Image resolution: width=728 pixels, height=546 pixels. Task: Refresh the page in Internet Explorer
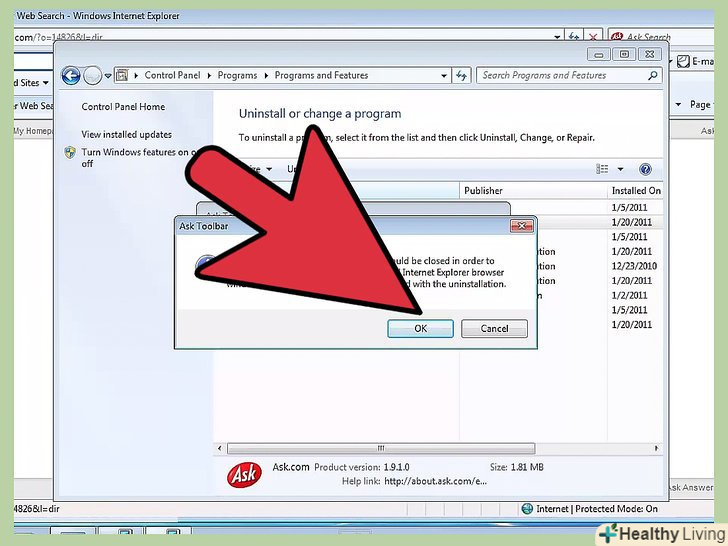574,37
